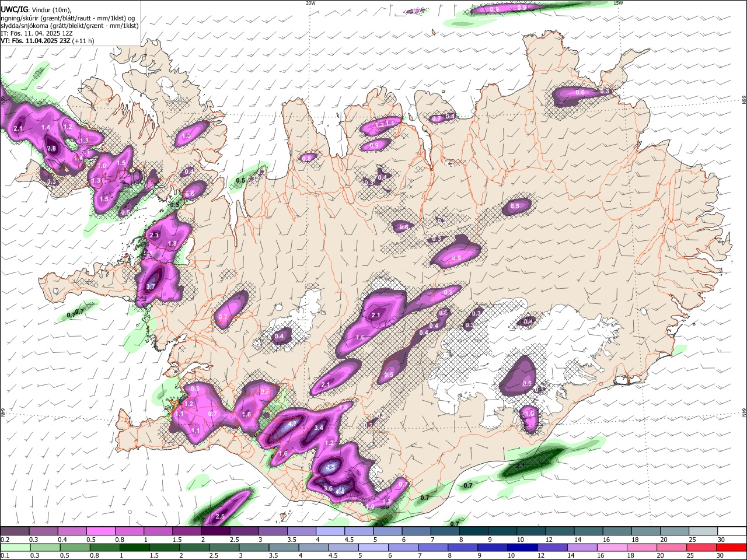
Task: Click the 4.7 precipitation value in the south
Action: pos(293,423)
